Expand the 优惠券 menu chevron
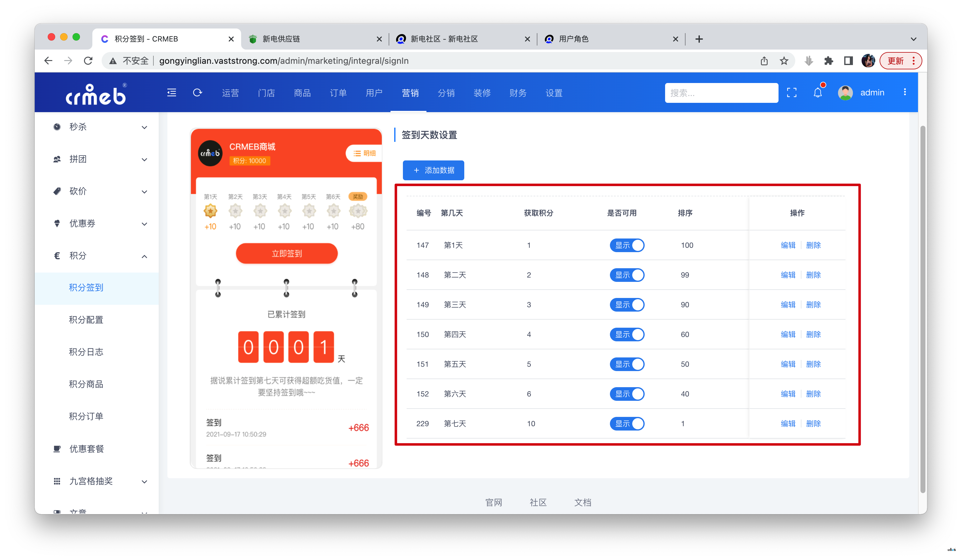Image resolution: width=962 pixels, height=560 pixels. pos(144,224)
